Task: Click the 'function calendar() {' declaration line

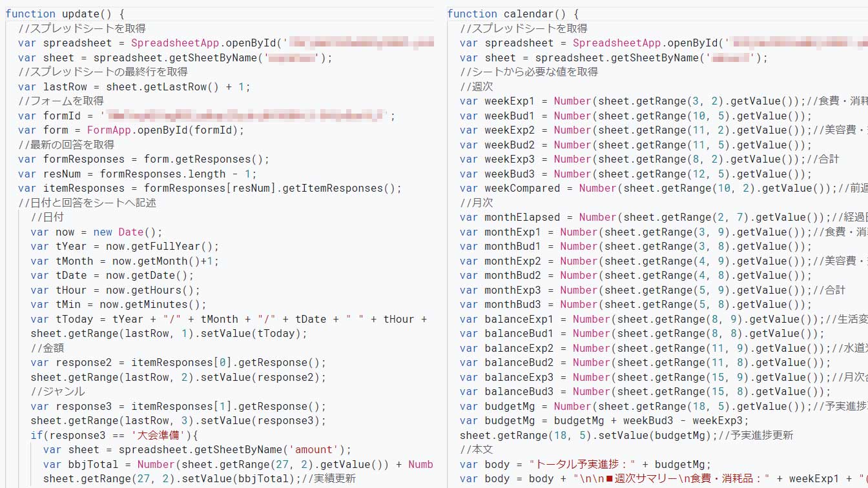Action: point(513,14)
